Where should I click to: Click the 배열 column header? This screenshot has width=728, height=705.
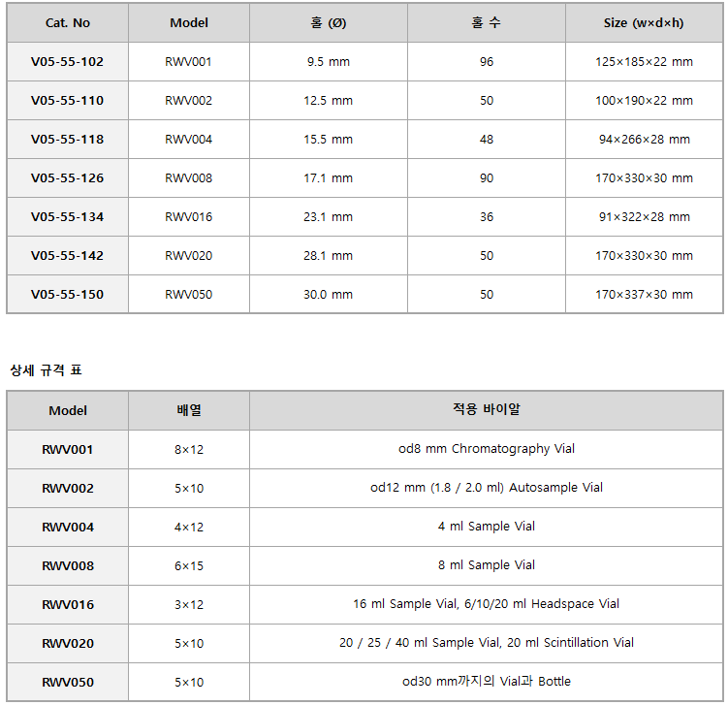point(189,410)
